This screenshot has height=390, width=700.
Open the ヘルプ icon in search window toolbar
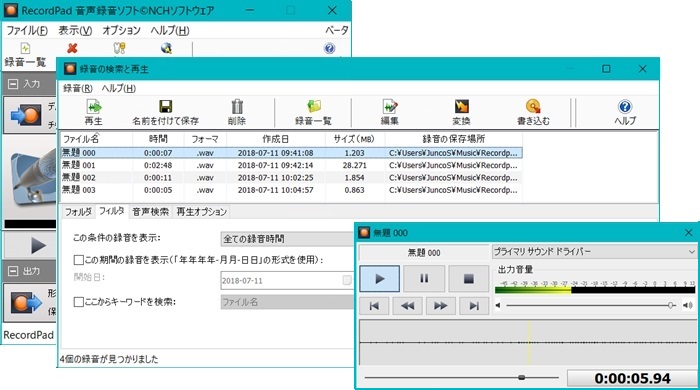625,107
